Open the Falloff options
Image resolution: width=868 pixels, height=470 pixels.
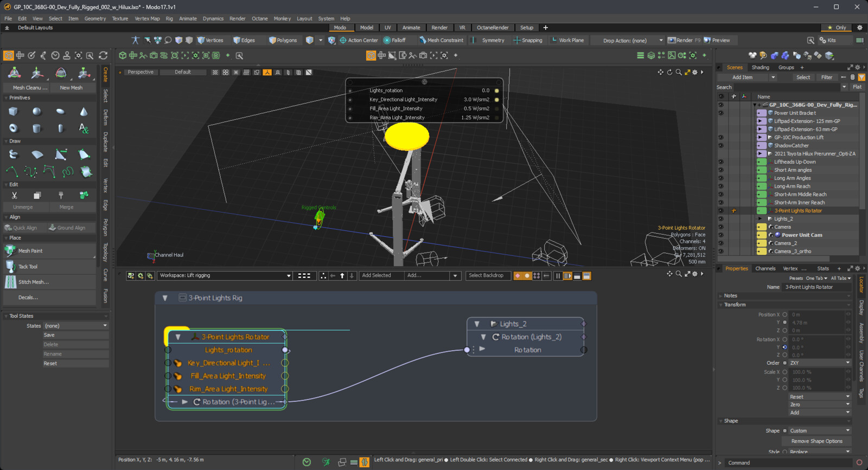pyautogui.click(x=394, y=40)
